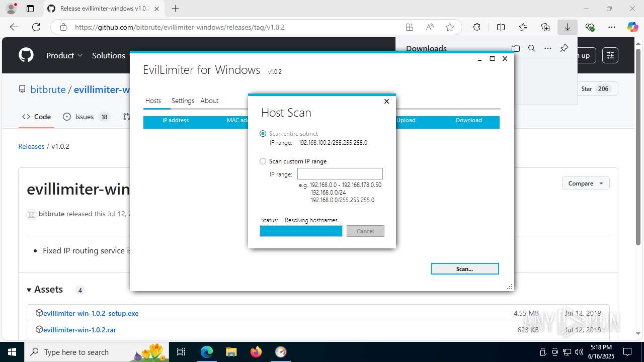The width and height of the screenshot is (644, 362).
Task: Open the Windows Start menu
Action: pos(12,352)
